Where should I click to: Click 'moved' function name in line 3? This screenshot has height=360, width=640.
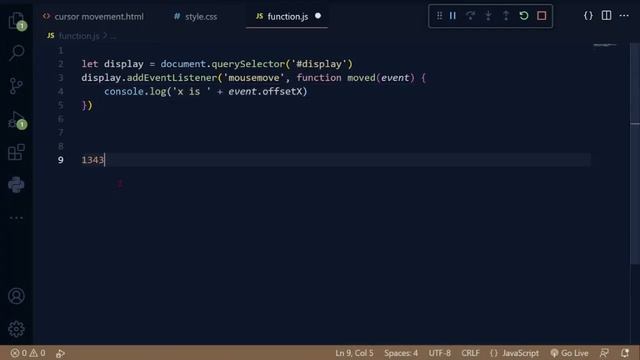point(361,78)
